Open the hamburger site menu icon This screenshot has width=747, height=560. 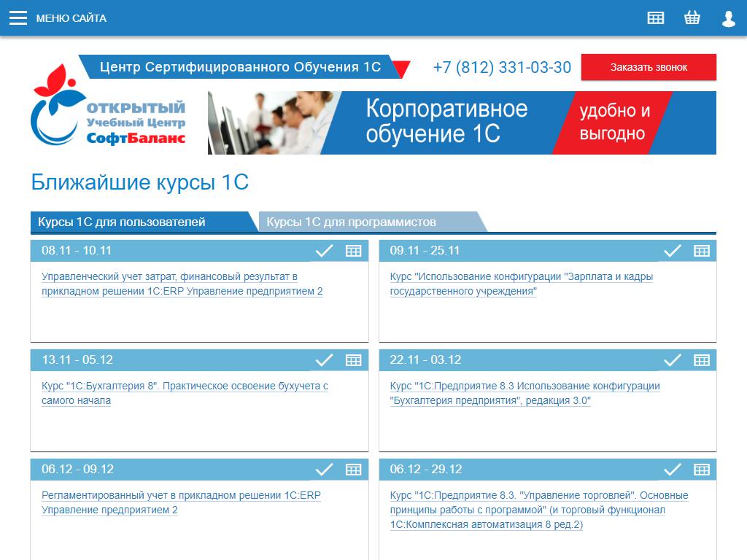click(x=18, y=18)
